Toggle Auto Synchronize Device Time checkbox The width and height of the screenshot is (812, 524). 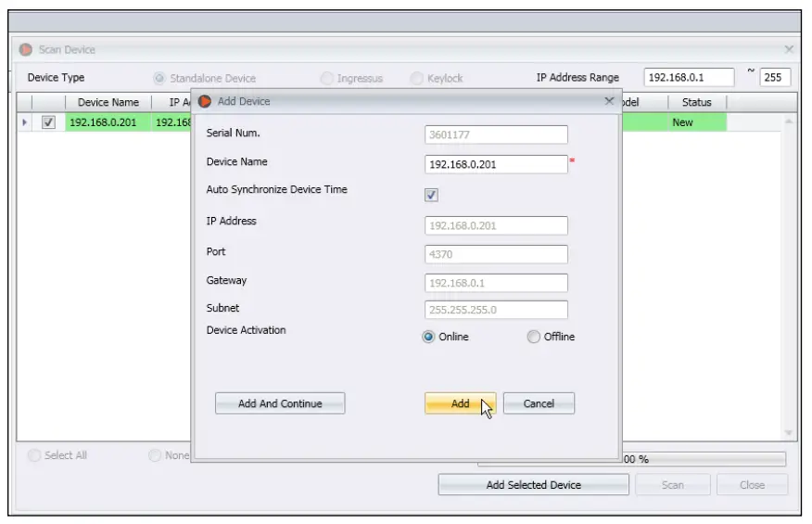point(431,195)
